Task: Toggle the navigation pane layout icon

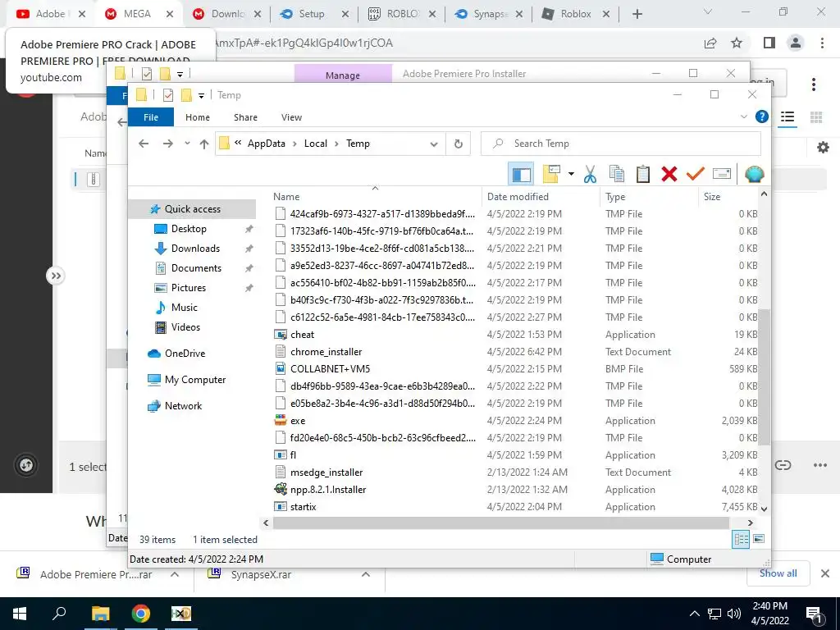Action: (x=521, y=174)
